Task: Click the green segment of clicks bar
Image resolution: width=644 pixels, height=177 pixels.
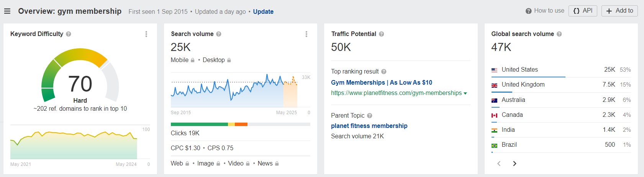Action: click(199, 125)
